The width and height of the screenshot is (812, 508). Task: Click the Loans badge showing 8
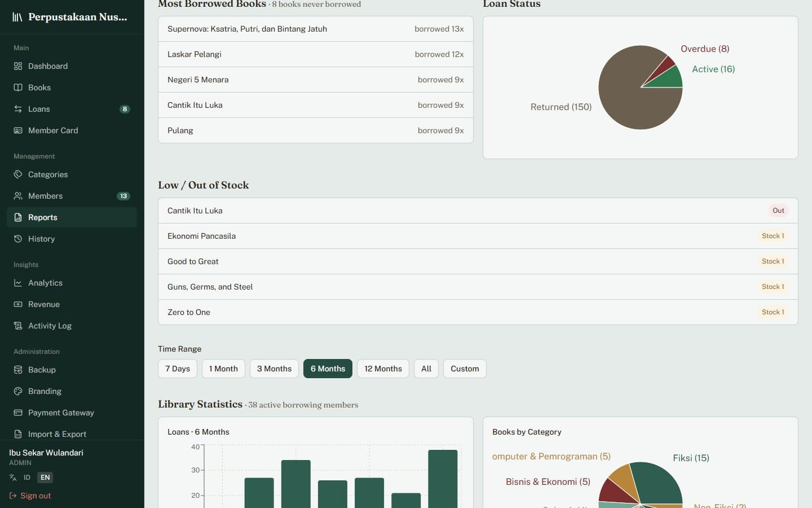pyautogui.click(x=125, y=109)
